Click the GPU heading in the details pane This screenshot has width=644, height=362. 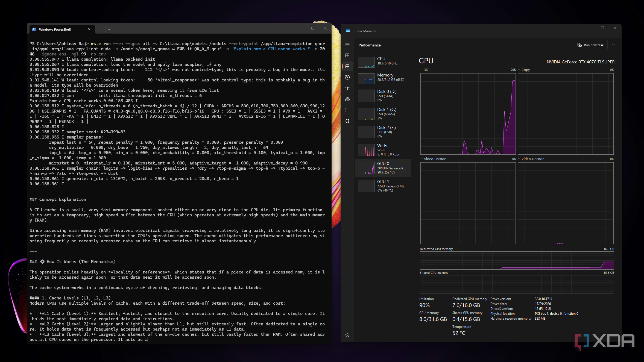(x=426, y=61)
